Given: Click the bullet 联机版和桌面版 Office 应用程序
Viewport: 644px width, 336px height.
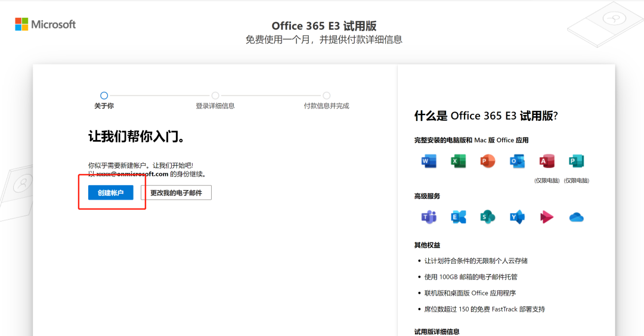Looking at the screenshot, I should tap(470, 293).
